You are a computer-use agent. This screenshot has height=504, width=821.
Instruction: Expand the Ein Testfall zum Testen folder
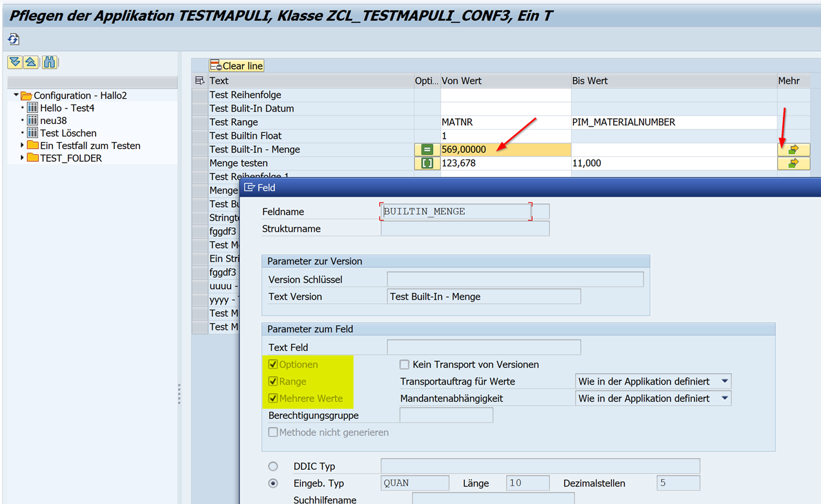pos(23,146)
